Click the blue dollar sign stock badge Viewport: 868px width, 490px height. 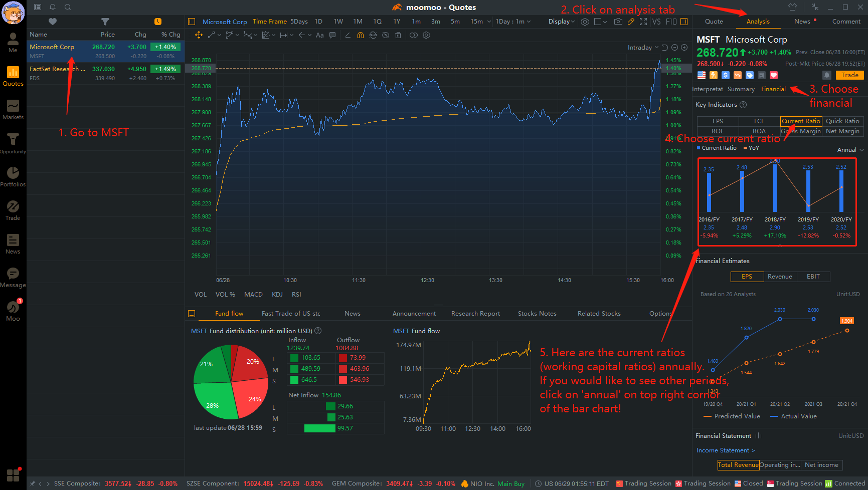(x=726, y=75)
